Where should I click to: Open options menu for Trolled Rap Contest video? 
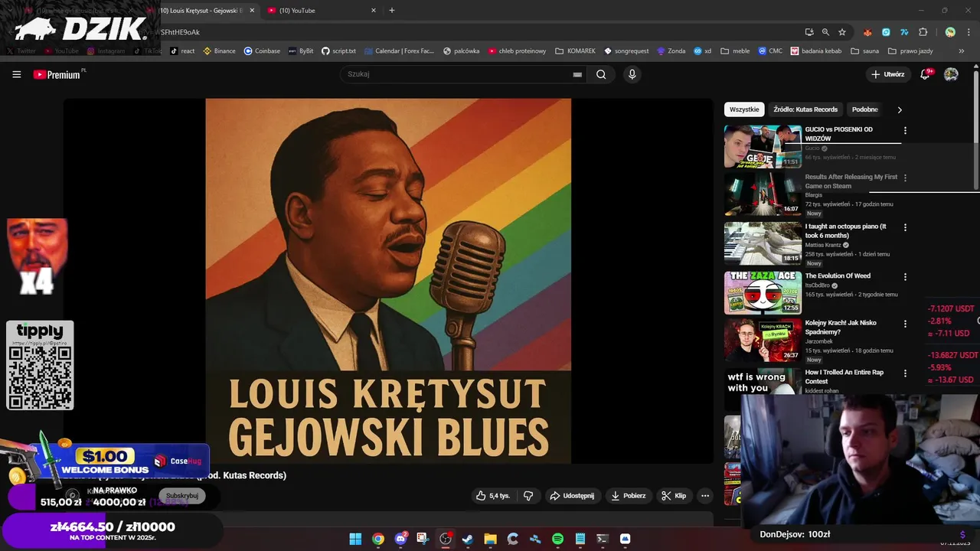905,373
